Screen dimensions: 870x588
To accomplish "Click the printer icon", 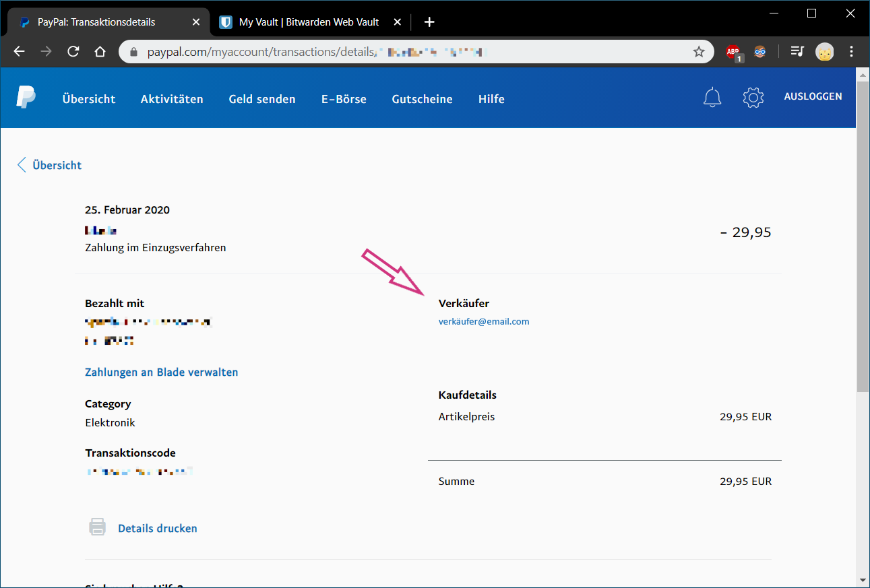I will click(98, 527).
